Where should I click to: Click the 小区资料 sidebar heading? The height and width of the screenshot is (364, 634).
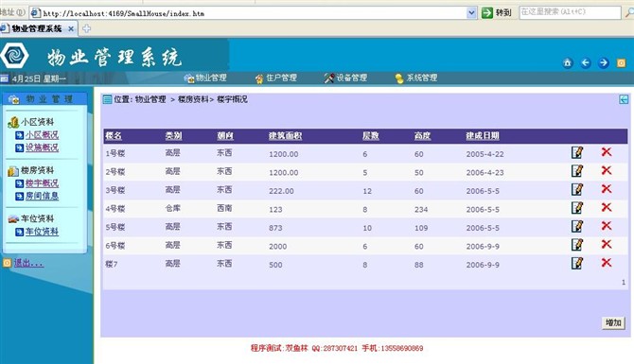tap(37, 122)
